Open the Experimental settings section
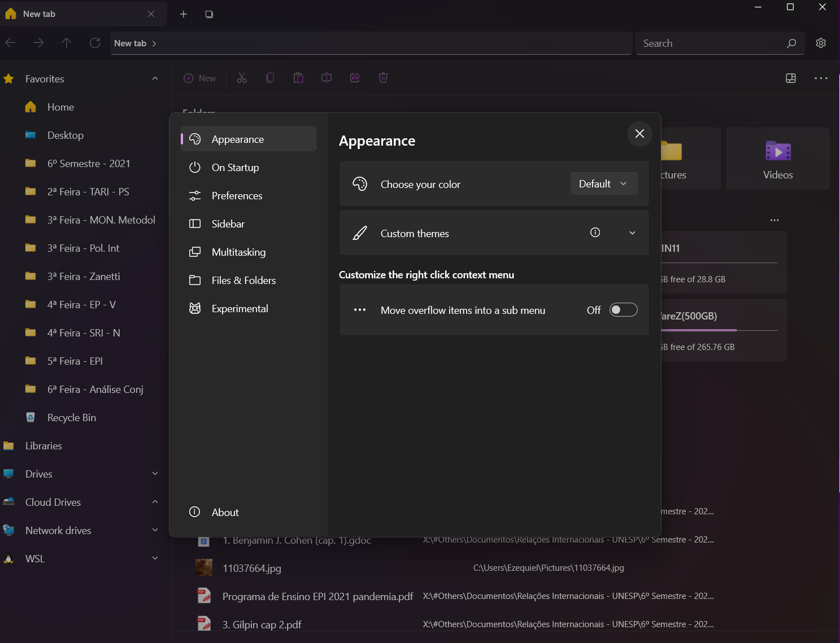This screenshot has height=643, width=840. (240, 308)
